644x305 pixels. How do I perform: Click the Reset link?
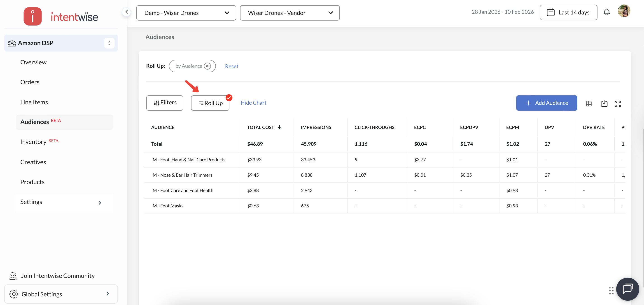[231, 66]
